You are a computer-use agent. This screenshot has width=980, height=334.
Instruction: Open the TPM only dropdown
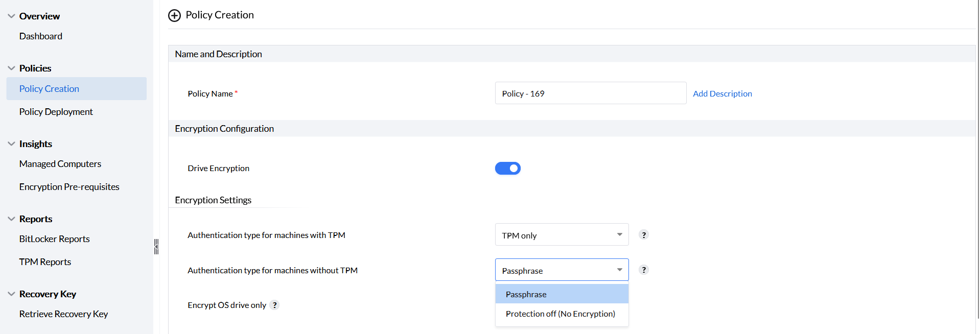pyautogui.click(x=562, y=235)
